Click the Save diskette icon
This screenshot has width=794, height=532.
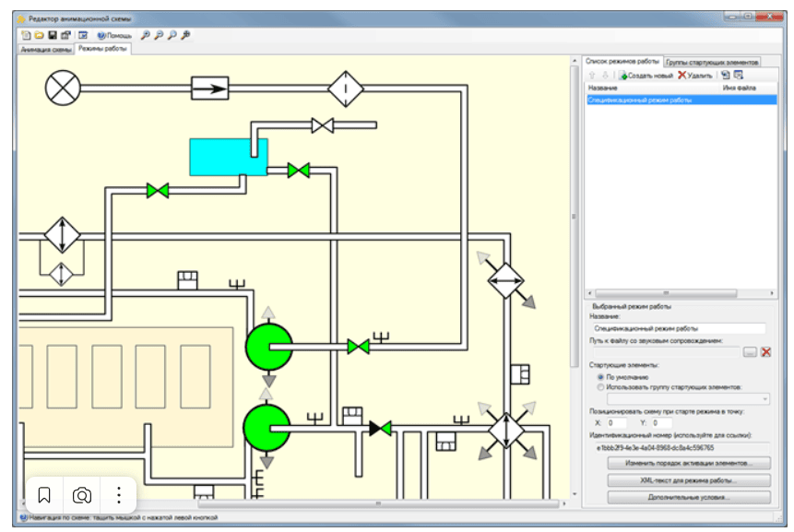point(53,35)
